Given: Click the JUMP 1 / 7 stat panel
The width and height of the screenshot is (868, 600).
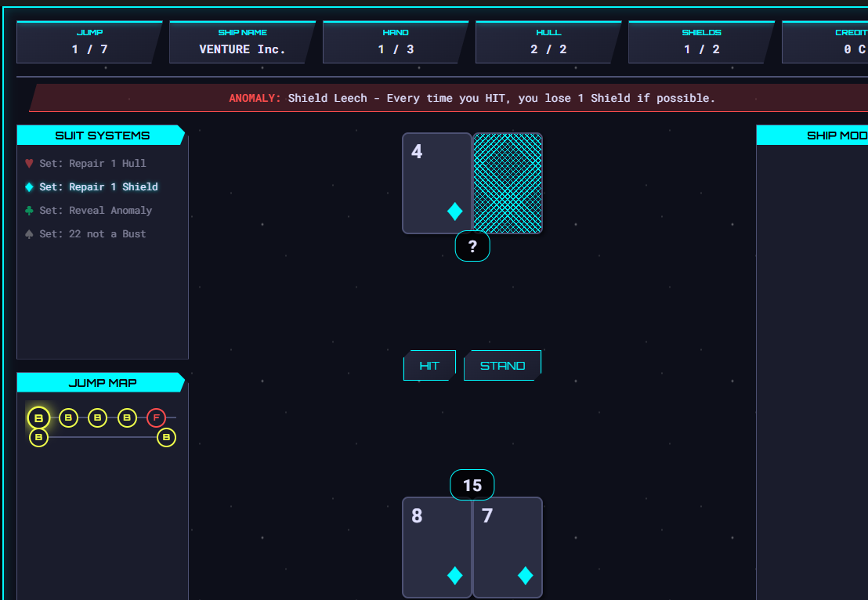Looking at the screenshot, I should click(x=89, y=42).
